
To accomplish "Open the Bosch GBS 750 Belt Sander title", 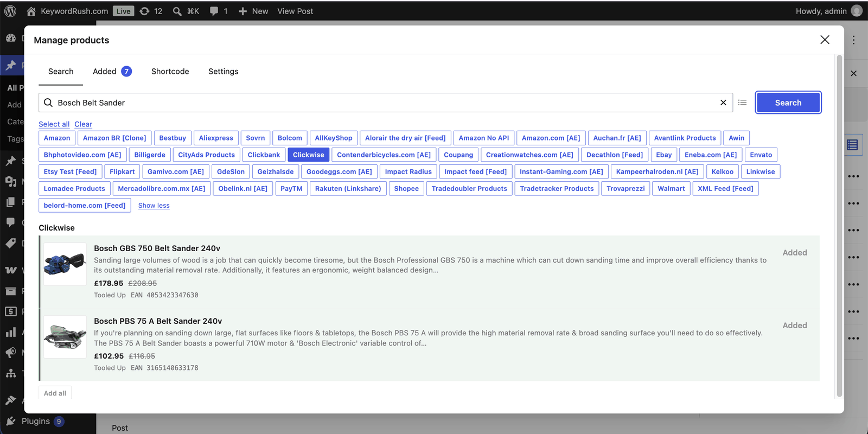I will tap(157, 248).
